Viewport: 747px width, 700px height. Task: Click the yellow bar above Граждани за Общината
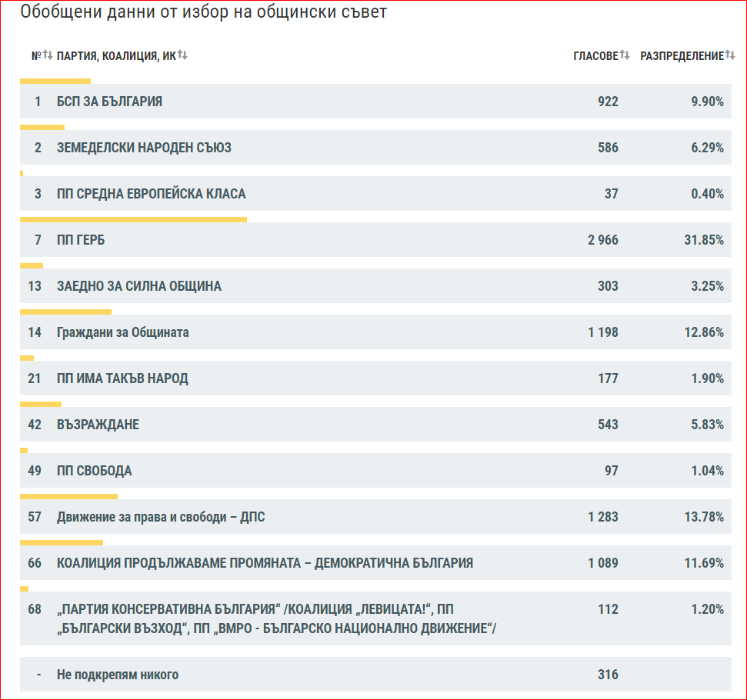(65, 312)
